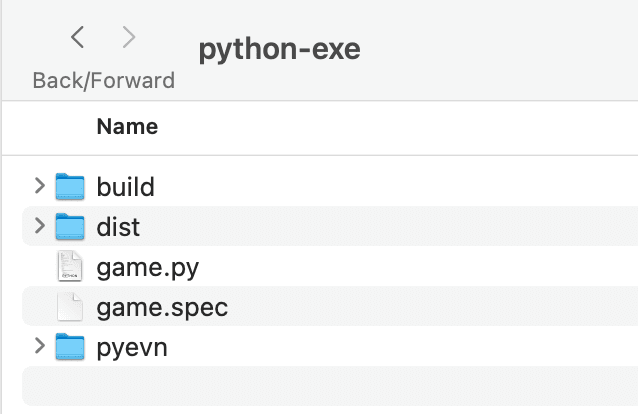The image size is (638, 414).
Task: Sort files by the Name column header
Action: click(127, 127)
